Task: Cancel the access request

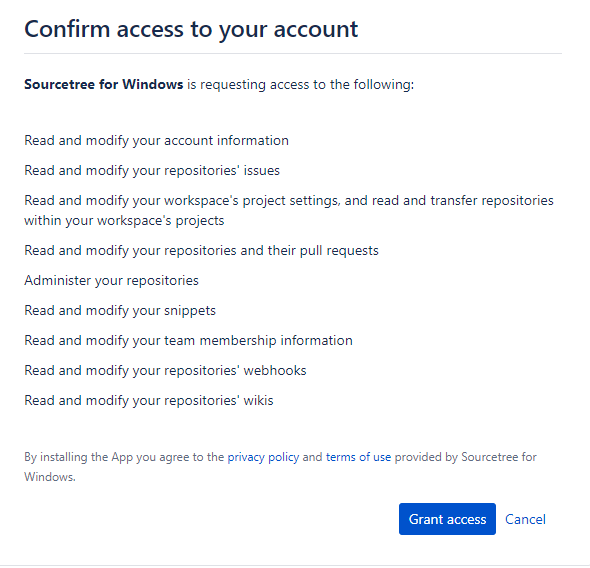Action: click(525, 519)
